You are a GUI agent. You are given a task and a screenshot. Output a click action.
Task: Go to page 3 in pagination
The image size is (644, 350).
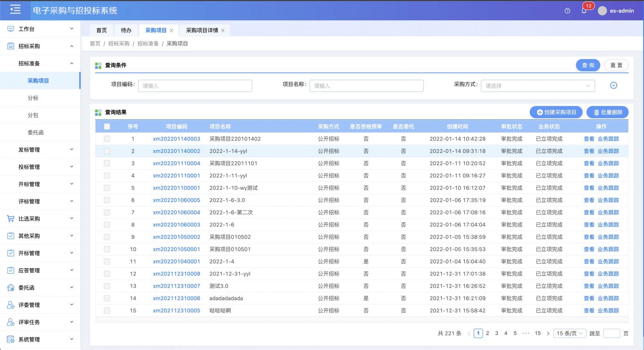point(496,333)
